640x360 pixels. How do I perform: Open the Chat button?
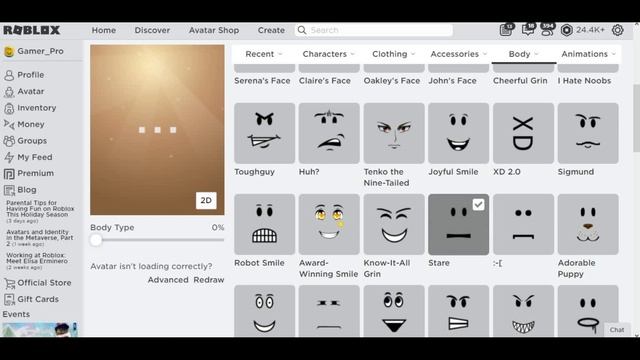[x=617, y=330]
